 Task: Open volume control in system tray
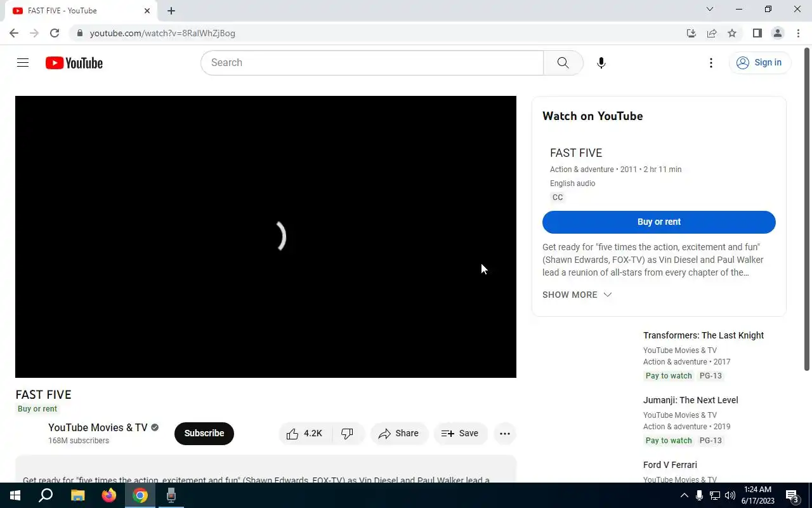(730, 495)
